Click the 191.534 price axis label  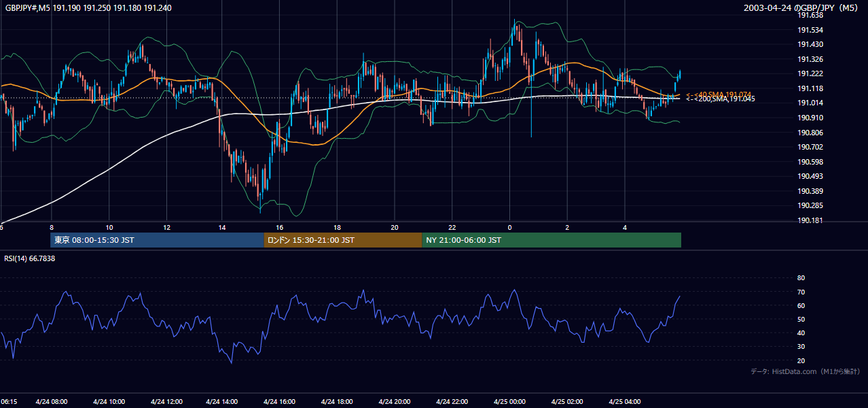click(812, 30)
